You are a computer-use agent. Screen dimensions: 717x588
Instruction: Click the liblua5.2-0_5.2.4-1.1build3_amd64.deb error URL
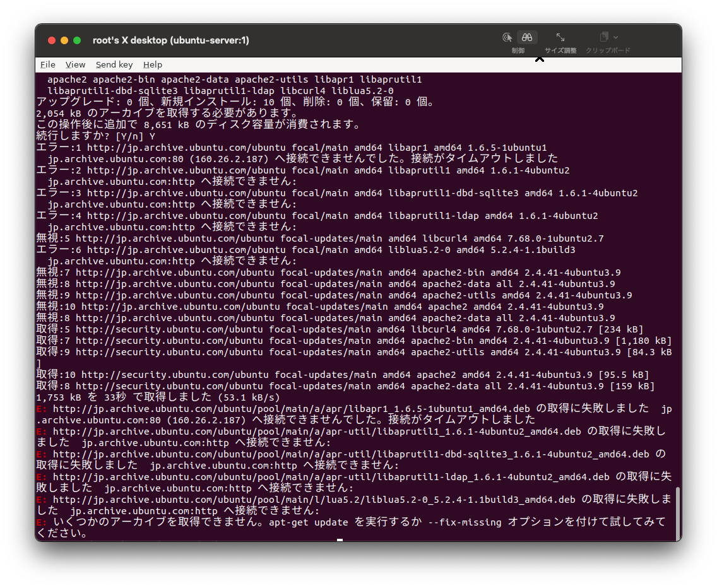point(314,500)
